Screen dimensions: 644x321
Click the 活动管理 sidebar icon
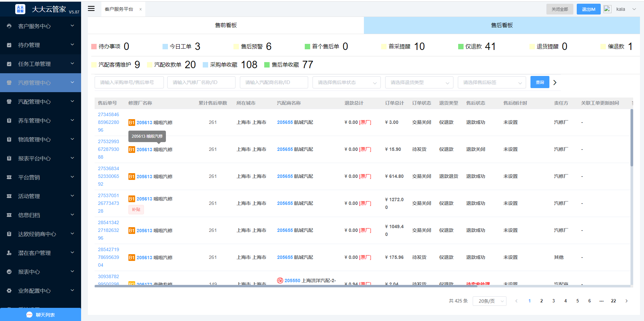pos(9,196)
